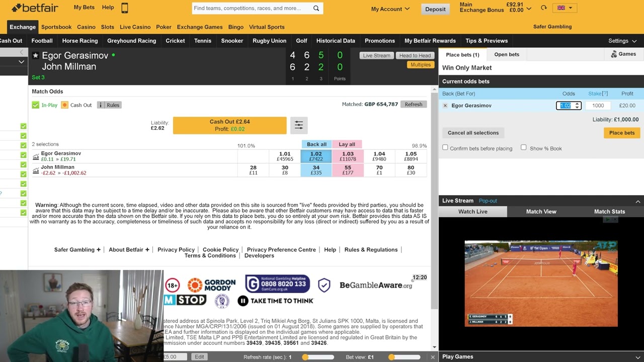644x362 pixels.
Task: Click the stake input field
Action: (598, 106)
